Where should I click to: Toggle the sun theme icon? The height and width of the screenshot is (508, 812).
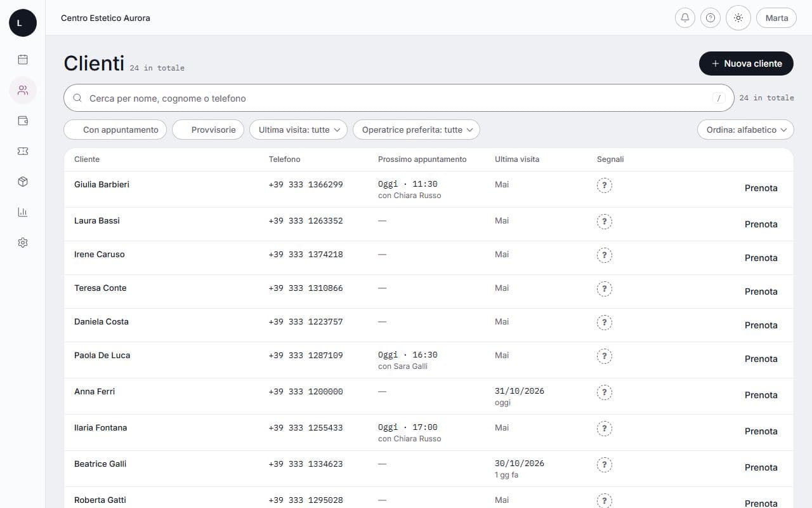tap(738, 18)
